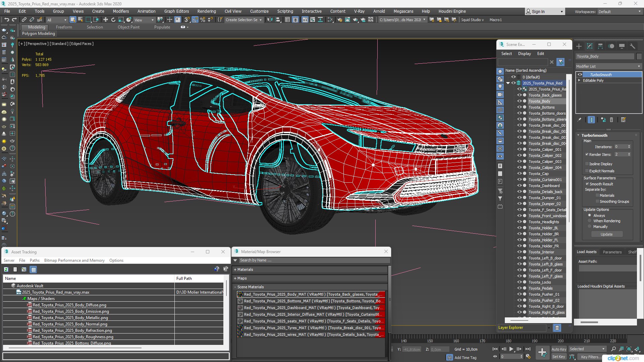644x362 pixels.
Task: Open the Motion command panel tab
Action: click(x=611, y=46)
